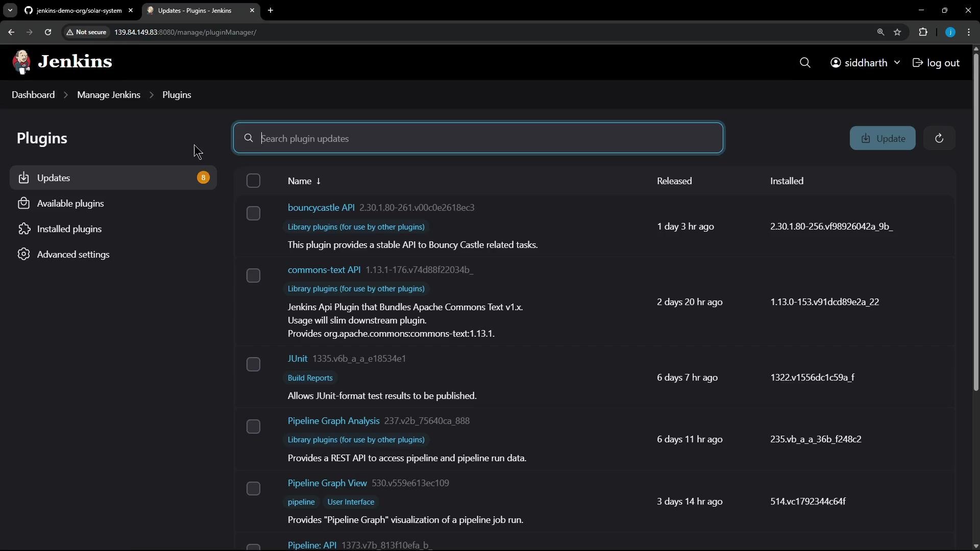
Task: Select the Pipeline Graph View checkbox
Action: [x=253, y=489]
